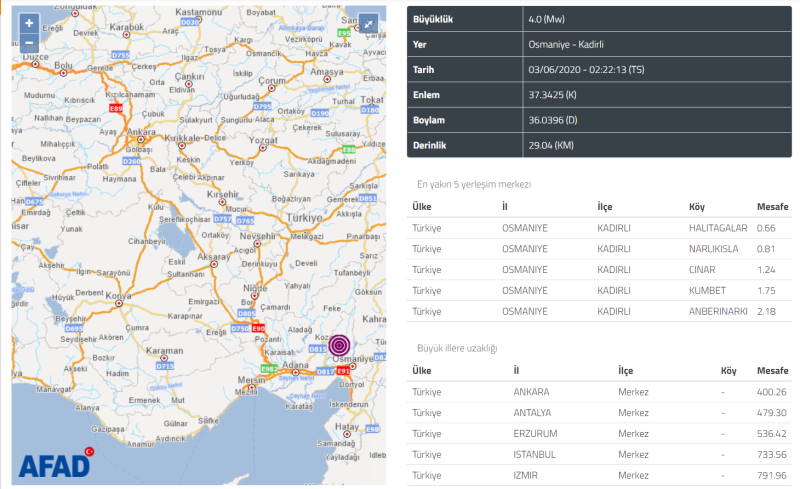Zoom out on the map

point(29,42)
